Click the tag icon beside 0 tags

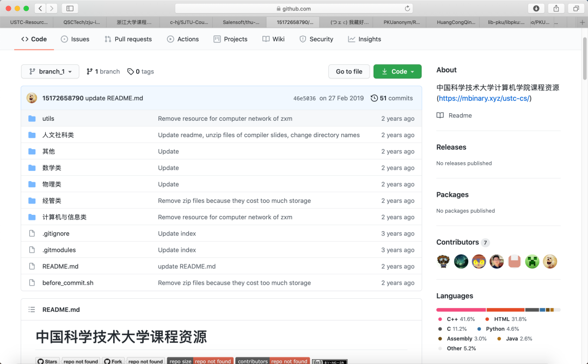click(x=131, y=72)
